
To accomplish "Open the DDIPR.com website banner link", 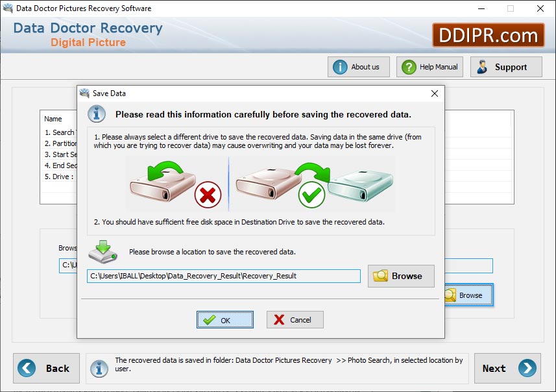I will tap(490, 35).
